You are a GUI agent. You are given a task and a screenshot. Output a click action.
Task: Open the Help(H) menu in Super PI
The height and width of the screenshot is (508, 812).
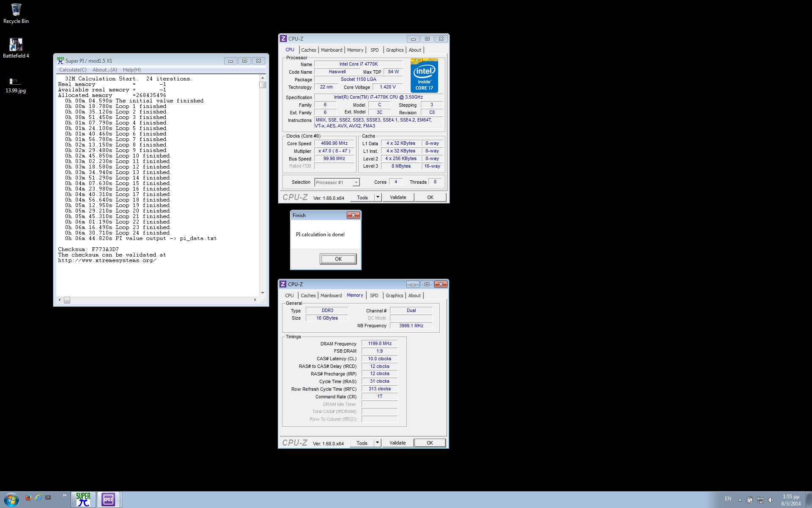point(132,70)
